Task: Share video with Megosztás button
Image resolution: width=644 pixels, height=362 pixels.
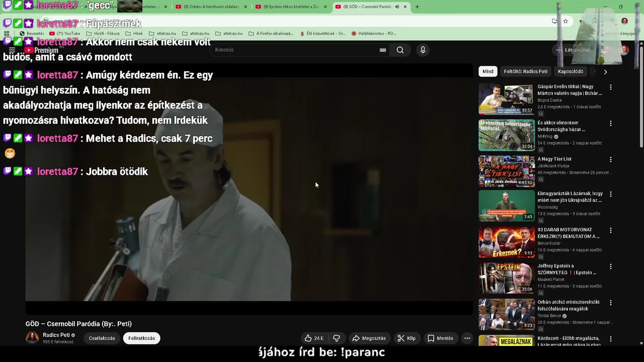Action: coord(369,338)
